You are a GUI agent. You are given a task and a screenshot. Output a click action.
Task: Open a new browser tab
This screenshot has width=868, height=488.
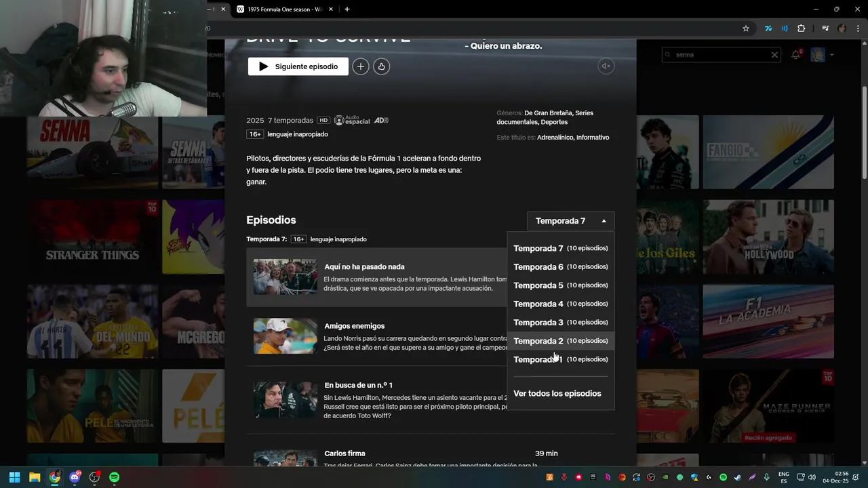[x=347, y=9]
